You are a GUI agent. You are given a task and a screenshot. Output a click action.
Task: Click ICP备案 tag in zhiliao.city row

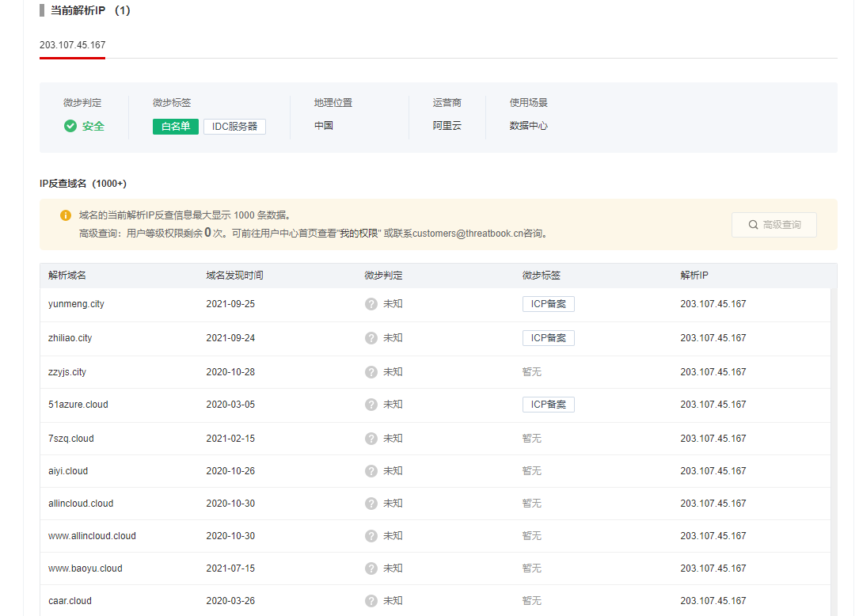(548, 338)
